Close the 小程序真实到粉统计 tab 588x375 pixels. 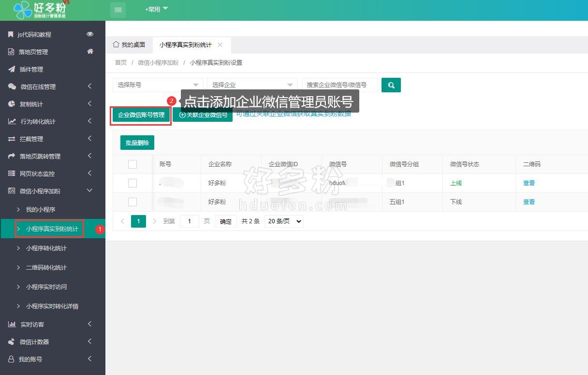[220, 45]
